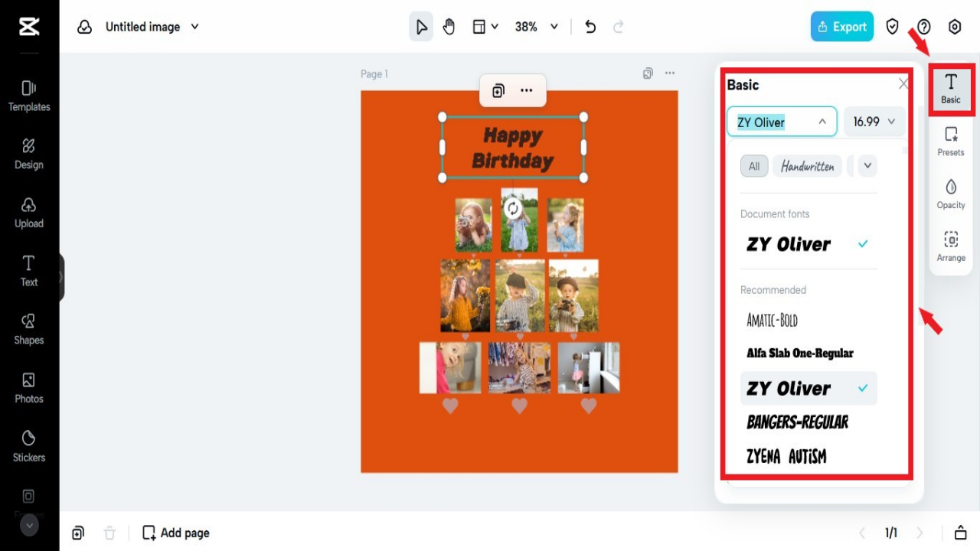Select the Bangers-Regular font

pyautogui.click(x=796, y=422)
